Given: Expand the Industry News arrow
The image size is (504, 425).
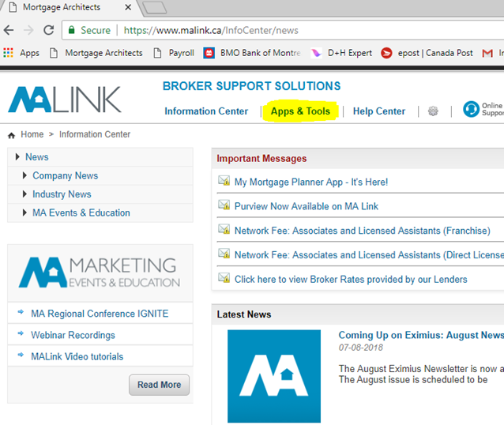Looking at the screenshot, I should 24,194.
